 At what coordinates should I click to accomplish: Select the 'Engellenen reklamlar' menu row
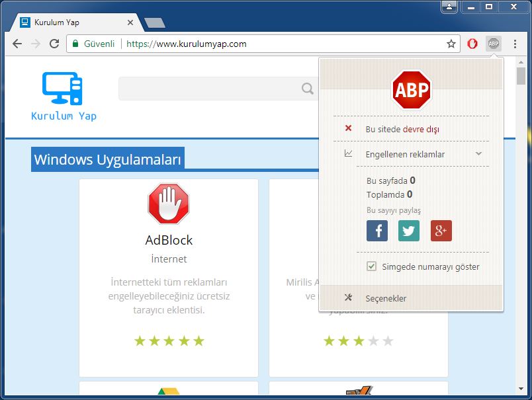click(412, 154)
